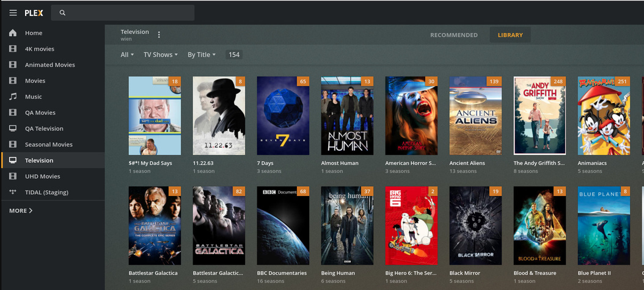Viewport: 644px width, 290px height.
Task: Open the BBC Documentaries poster
Action: (283, 226)
